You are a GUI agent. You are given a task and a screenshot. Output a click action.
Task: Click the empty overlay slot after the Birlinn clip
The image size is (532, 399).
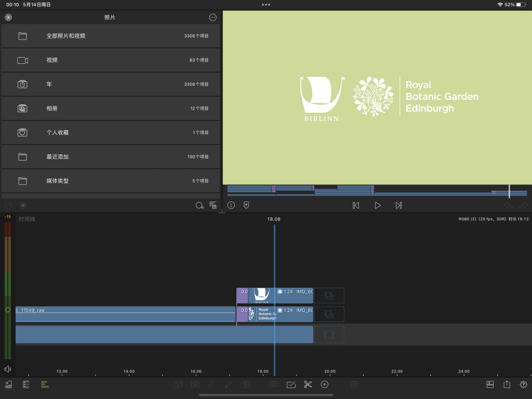(329, 296)
